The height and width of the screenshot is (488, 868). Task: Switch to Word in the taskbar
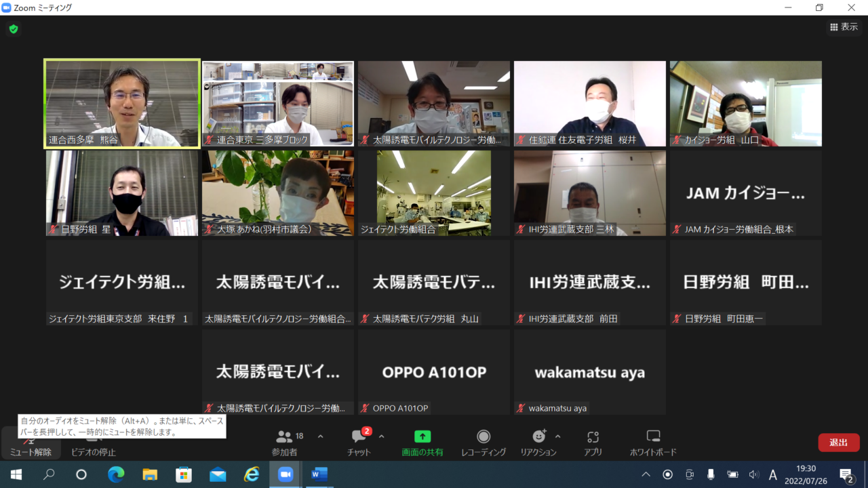click(x=319, y=474)
